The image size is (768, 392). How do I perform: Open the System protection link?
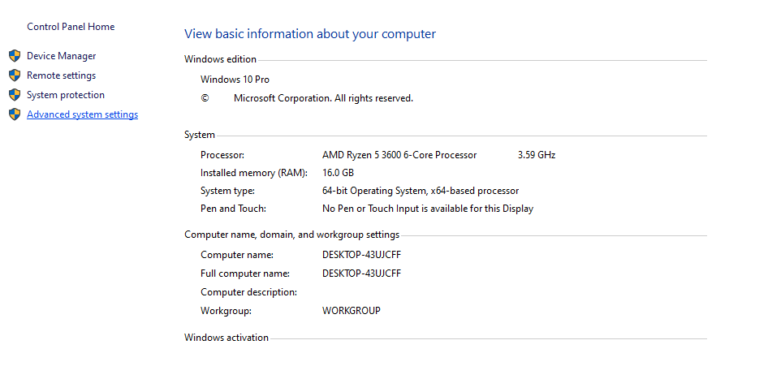point(66,95)
